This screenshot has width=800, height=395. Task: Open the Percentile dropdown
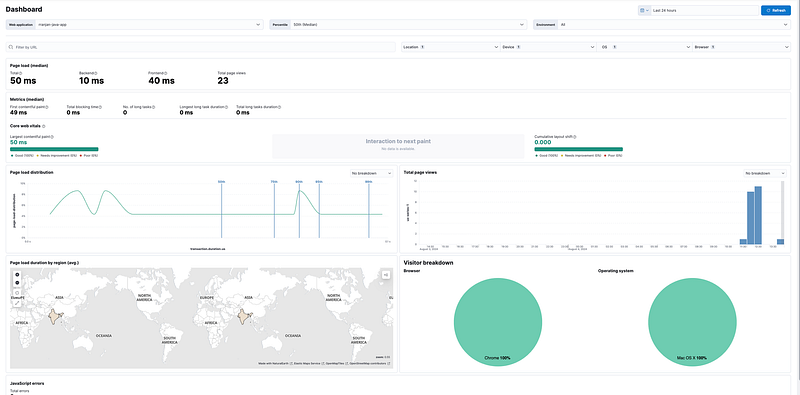click(x=398, y=24)
